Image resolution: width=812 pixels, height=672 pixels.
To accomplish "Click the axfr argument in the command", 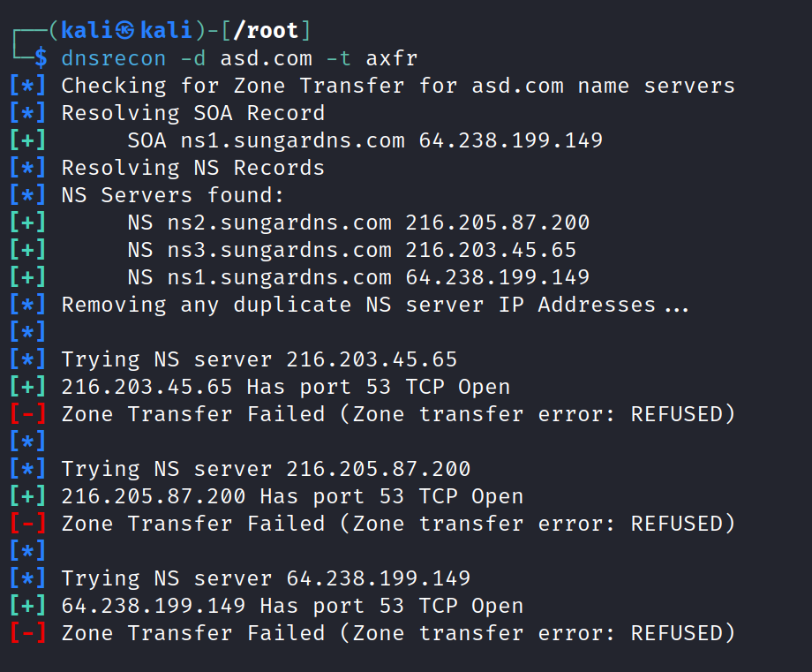I will tap(392, 58).
